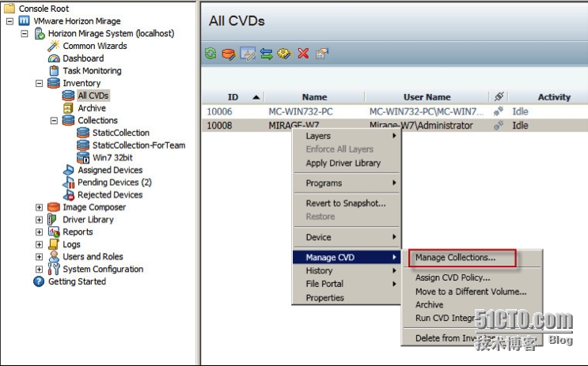Choose Move to a Different Volume...
The width and height of the screenshot is (588, 366).
coord(472,292)
